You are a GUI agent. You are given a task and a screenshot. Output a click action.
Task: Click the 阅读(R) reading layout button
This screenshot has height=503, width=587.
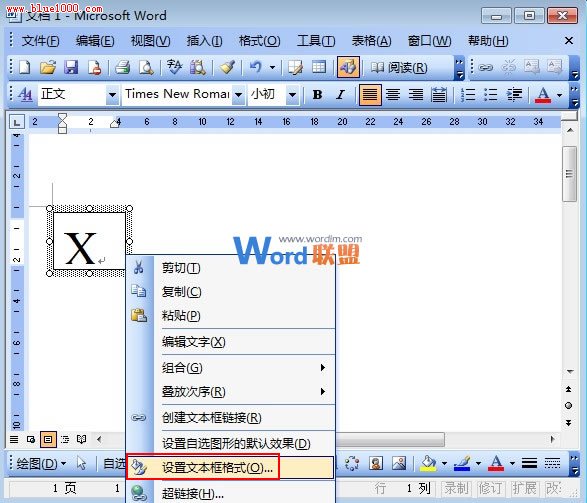399,68
